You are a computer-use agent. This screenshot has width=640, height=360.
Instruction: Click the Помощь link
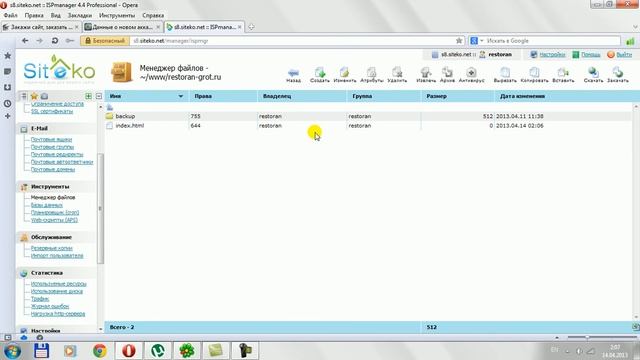coord(591,54)
